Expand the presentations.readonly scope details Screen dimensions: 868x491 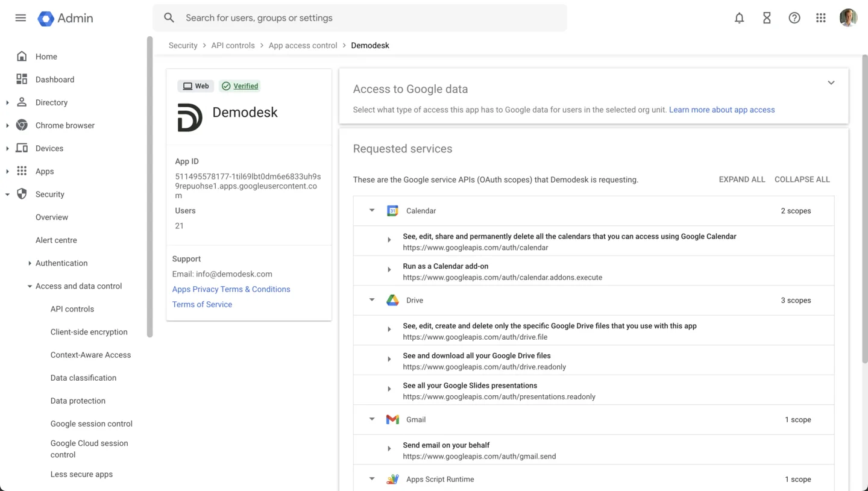point(389,389)
